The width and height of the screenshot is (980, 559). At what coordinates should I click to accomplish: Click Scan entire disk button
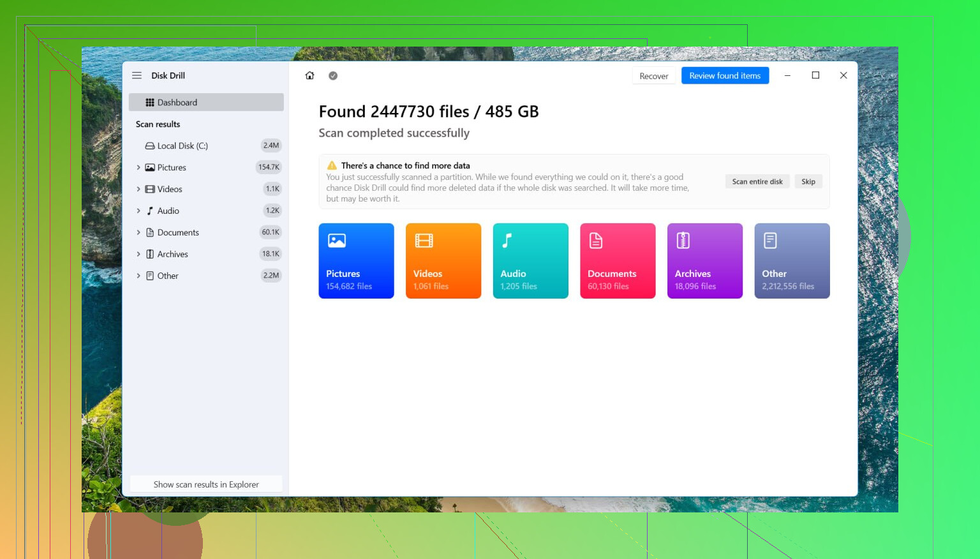click(x=757, y=181)
